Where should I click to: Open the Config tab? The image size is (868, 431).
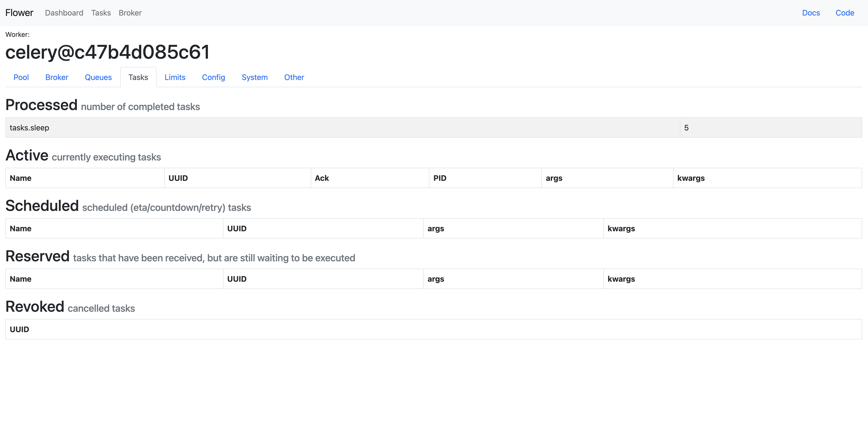point(213,77)
